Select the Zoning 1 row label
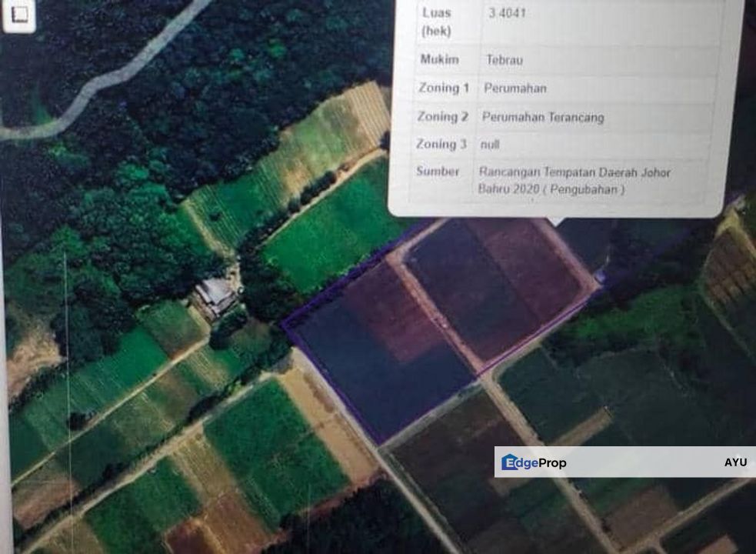The height and width of the screenshot is (554, 756). coord(442,88)
